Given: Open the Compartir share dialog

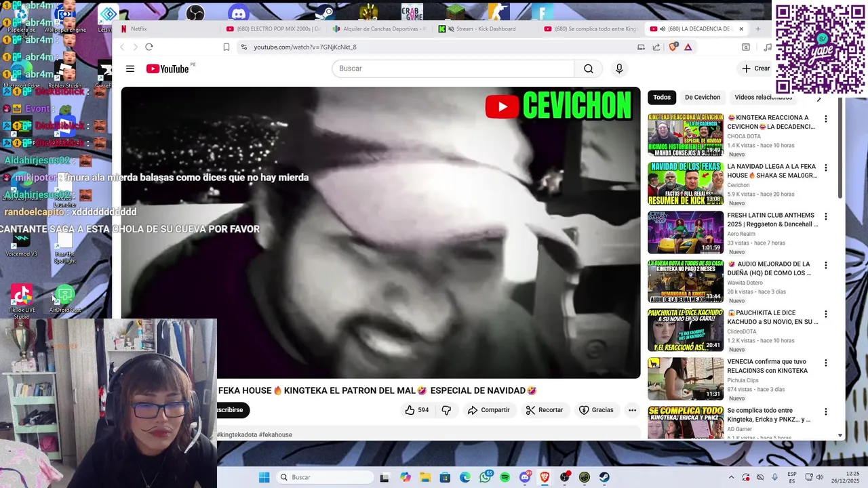Looking at the screenshot, I should [489, 410].
